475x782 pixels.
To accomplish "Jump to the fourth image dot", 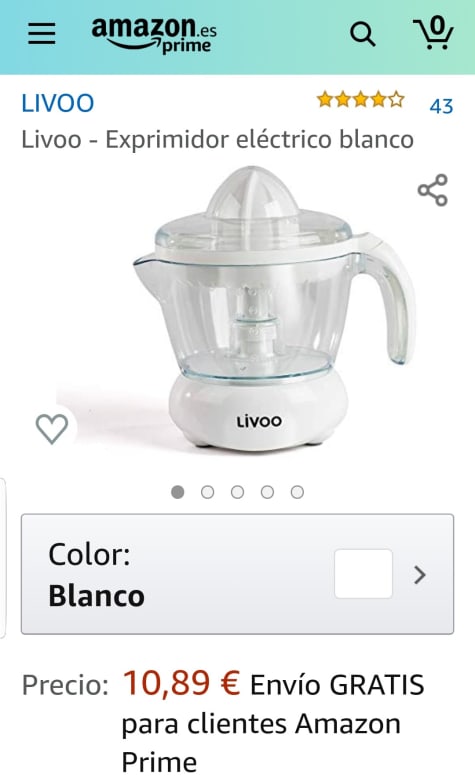I will tap(267, 492).
